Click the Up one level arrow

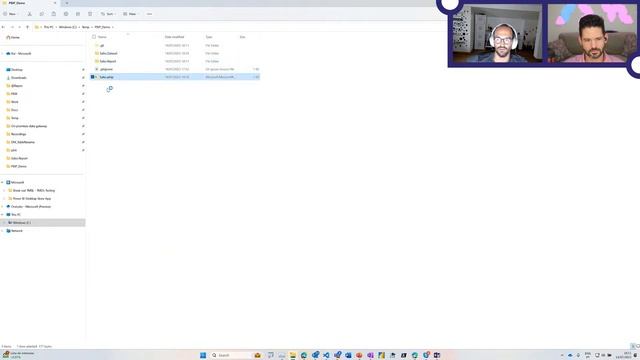27,27
